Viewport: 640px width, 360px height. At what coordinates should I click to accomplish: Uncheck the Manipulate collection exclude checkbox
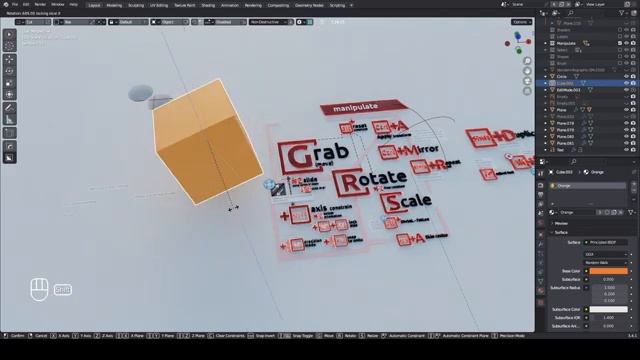coord(620,43)
